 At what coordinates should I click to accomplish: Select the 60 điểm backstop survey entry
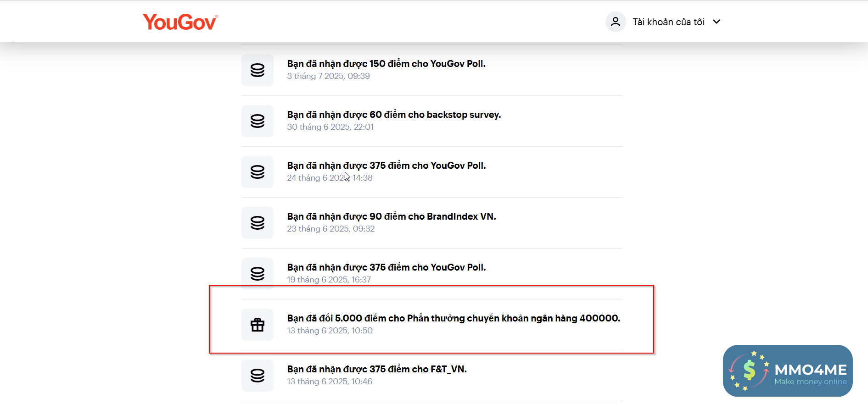point(394,115)
